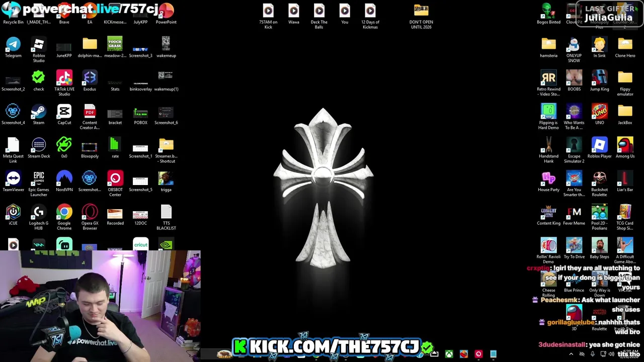Select the Wawa video file

click(x=294, y=14)
